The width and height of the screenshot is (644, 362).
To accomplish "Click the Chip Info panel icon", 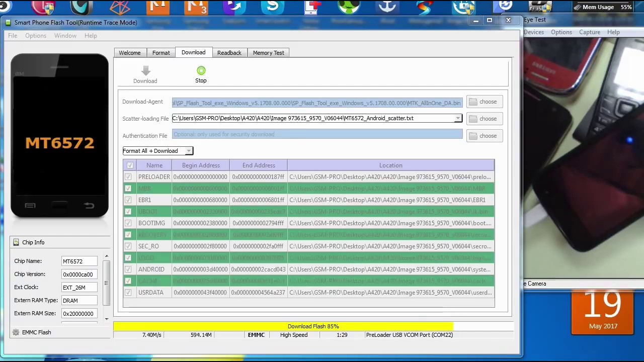I will pos(16,242).
